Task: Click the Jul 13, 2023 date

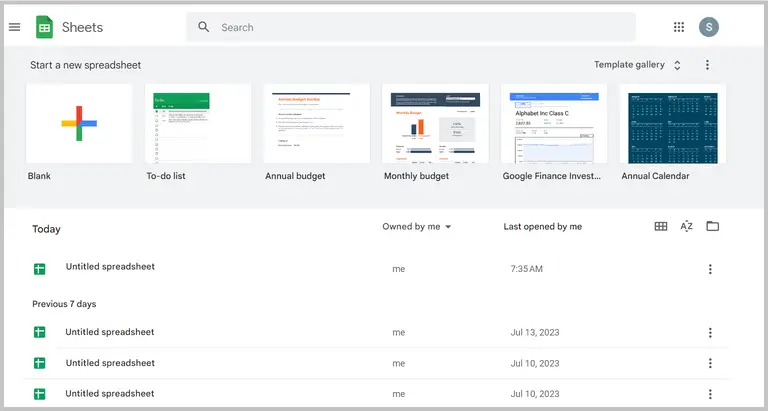Action: pos(535,333)
